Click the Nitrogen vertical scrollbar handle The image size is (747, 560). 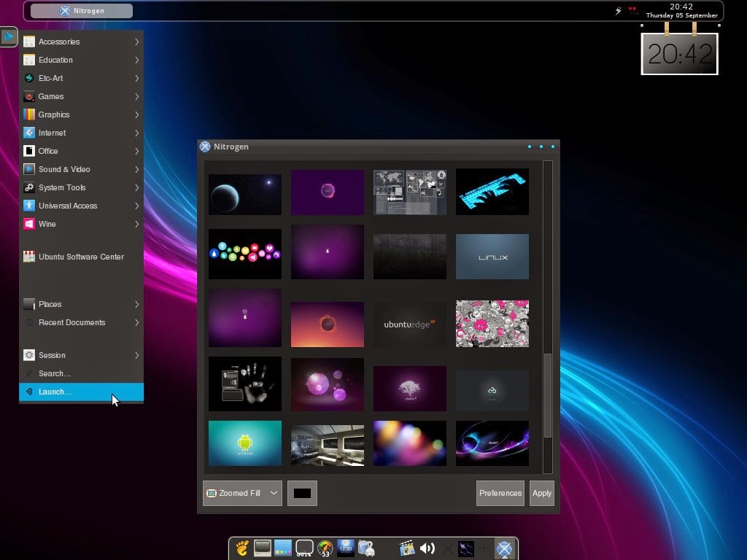tap(547, 395)
